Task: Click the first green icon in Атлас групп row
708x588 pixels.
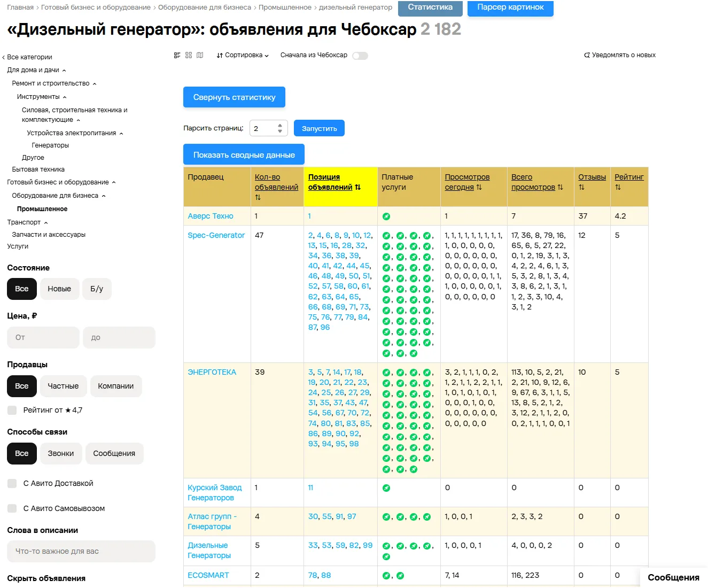Action: coord(386,517)
